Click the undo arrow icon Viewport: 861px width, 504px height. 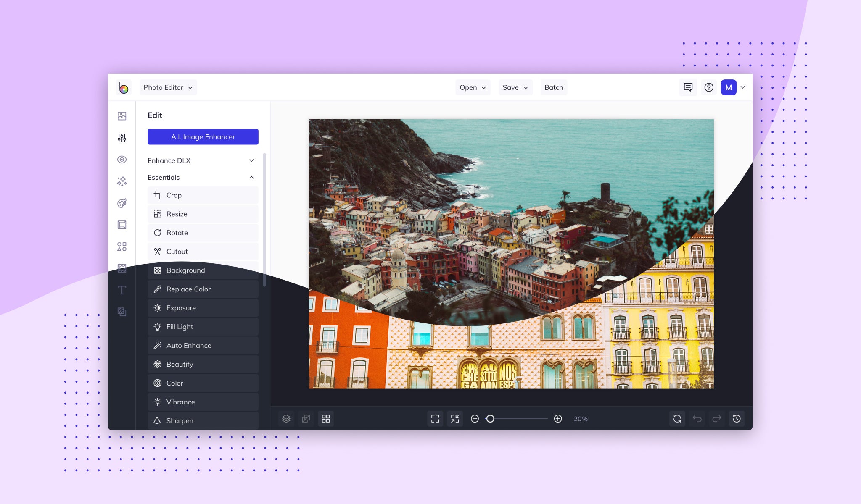click(697, 419)
